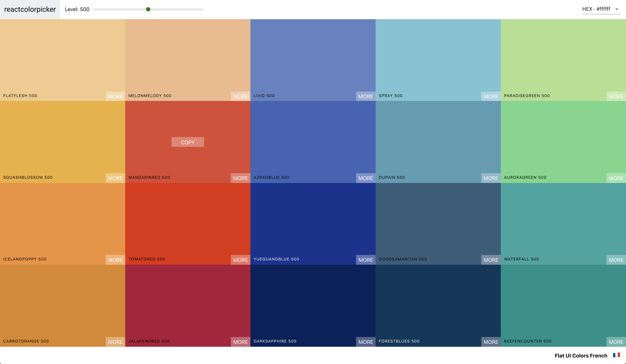The width and height of the screenshot is (626, 364).
Task: Click MORE on the Flatflesh swatch
Action: click(x=115, y=96)
